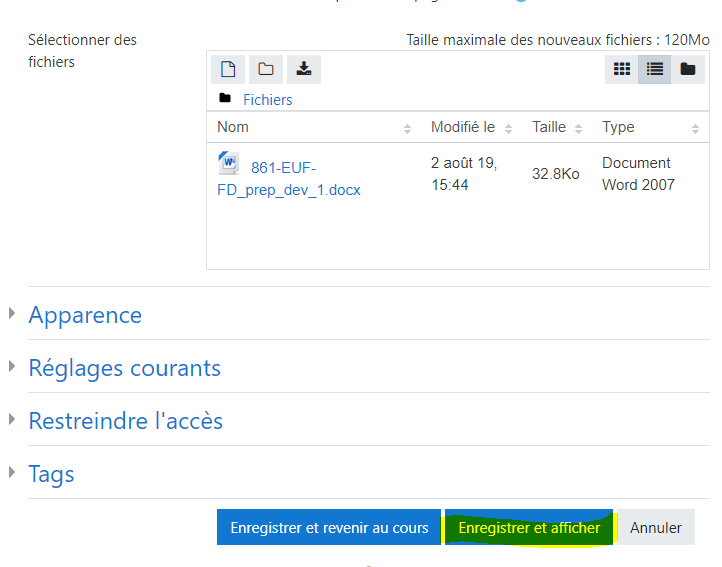Click the download all files icon

click(x=304, y=69)
